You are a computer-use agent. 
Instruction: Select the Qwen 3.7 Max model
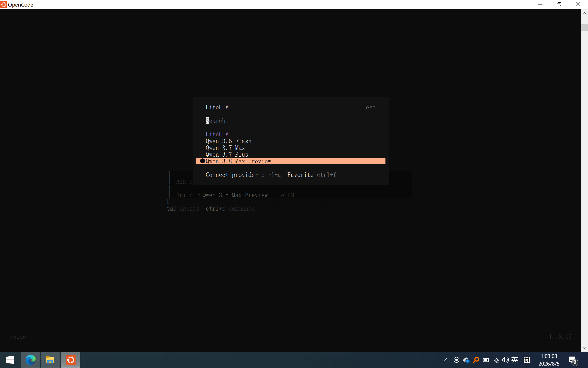click(x=291, y=148)
